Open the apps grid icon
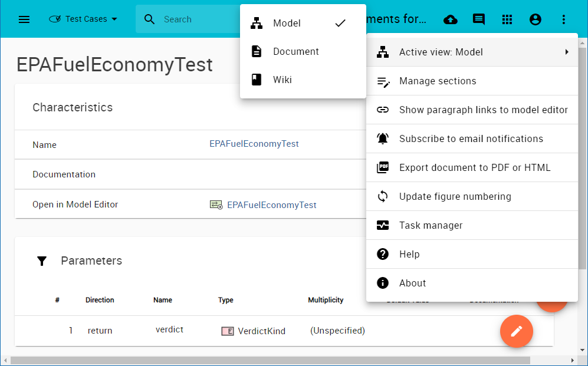 click(x=507, y=19)
